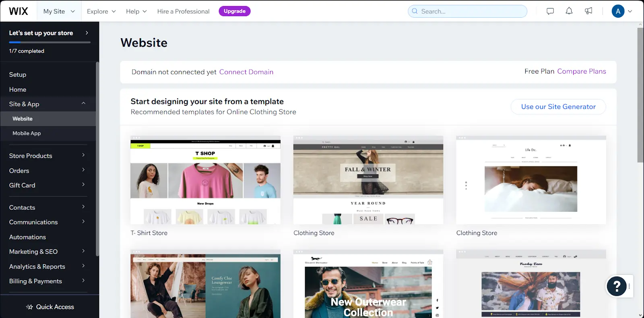Open the Help dropdown menu
644x318 pixels.
[x=136, y=11]
